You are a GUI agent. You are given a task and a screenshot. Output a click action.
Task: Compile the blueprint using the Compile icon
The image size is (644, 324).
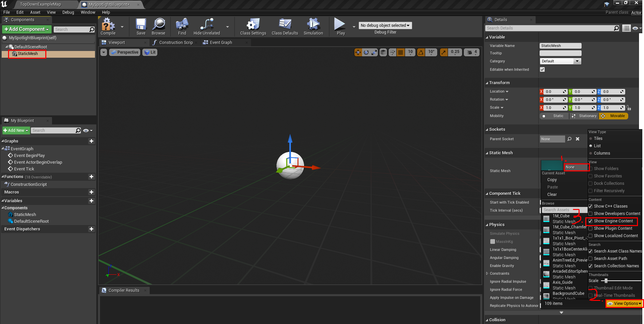click(x=108, y=26)
